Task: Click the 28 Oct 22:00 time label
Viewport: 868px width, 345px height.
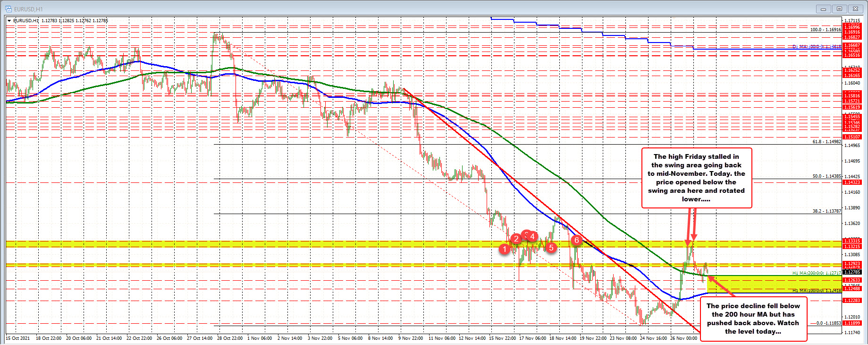Action: click(x=230, y=338)
